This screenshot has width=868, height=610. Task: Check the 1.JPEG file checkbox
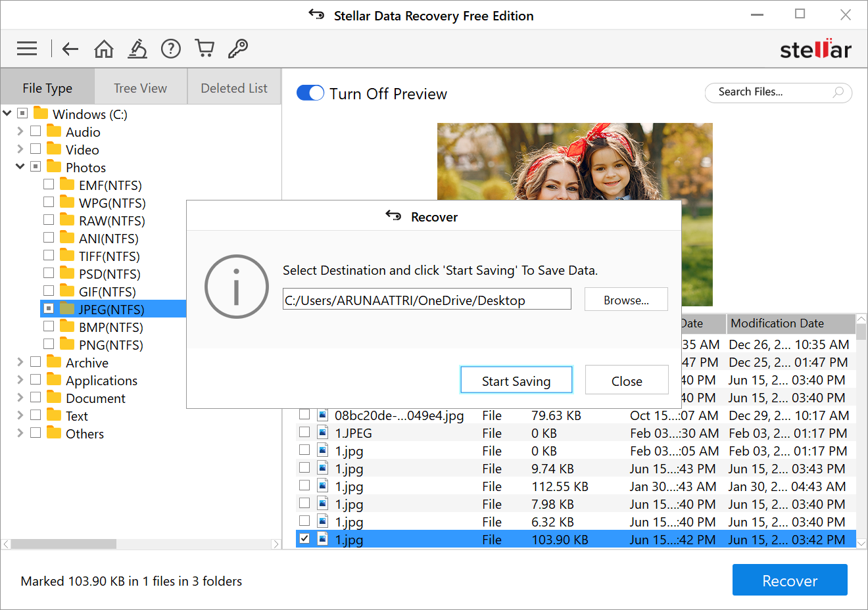tap(304, 433)
